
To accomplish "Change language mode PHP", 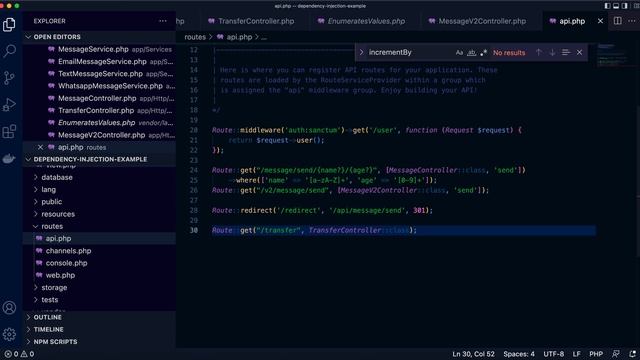I will tap(596, 354).
